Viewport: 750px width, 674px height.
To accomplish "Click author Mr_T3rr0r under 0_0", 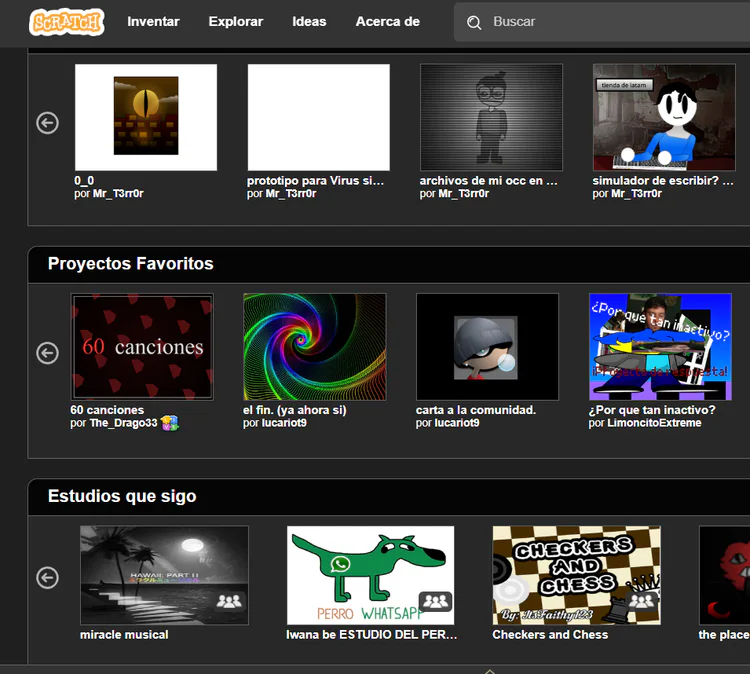I will pos(118,194).
